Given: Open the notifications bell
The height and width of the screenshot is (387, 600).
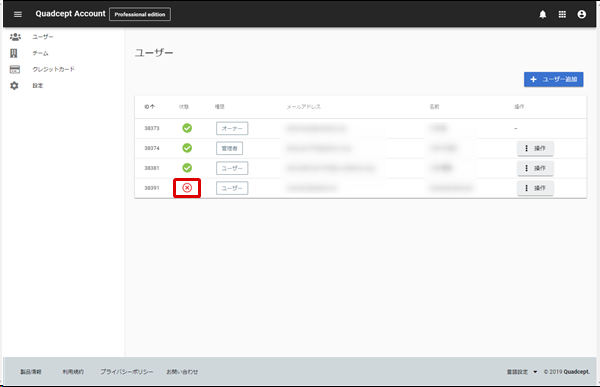Looking at the screenshot, I should click(543, 15).
